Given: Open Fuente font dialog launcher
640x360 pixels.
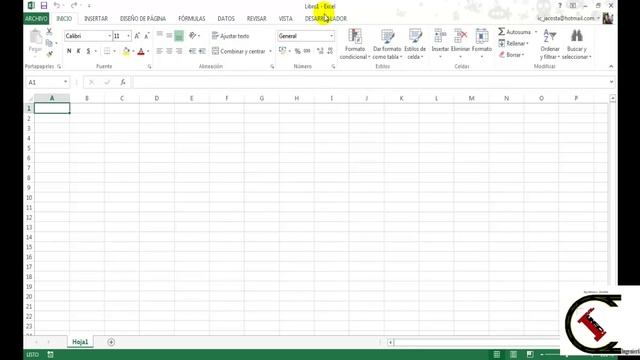Looking at the screenshot, I should coord(150,67).
